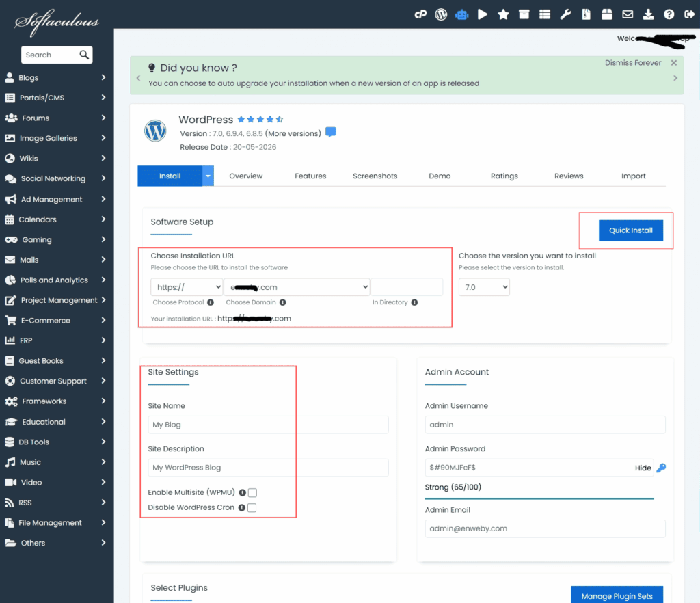Image resolution: width=700 pixels, height=603 pixels.
Task: Open the Install button dropdown arrow
Action: (208, 176)
